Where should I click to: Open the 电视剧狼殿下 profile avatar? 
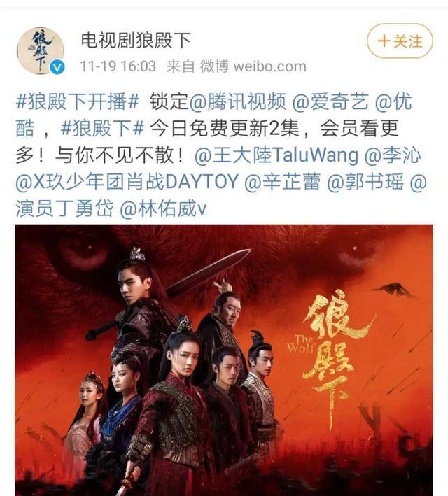point(41,51)
